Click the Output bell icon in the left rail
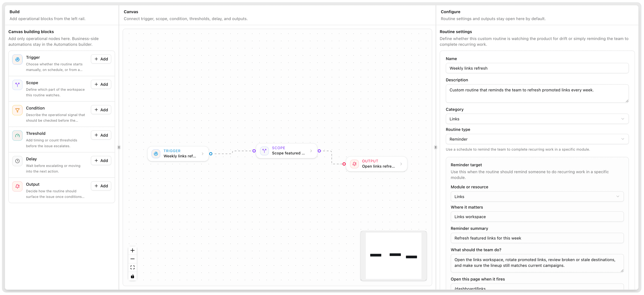Image resolution: width=644 pixels, height=295 pixels. (17, 186)
